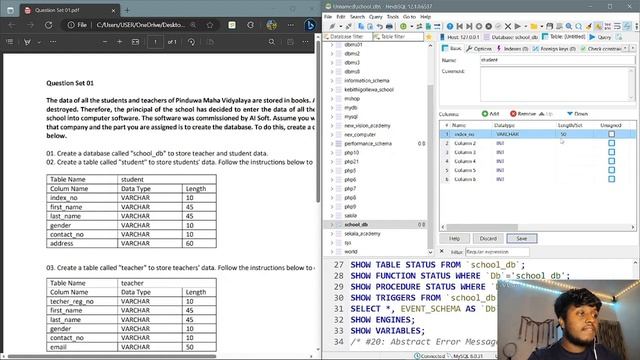Click the Replace text icon in HeidiSQL
Viewport: 640px width, 360px height.
coord(578,26)
